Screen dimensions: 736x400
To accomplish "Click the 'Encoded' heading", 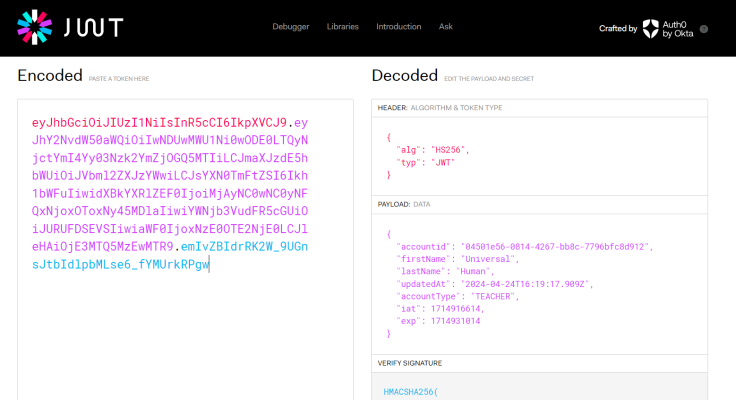I will point(50,76).
